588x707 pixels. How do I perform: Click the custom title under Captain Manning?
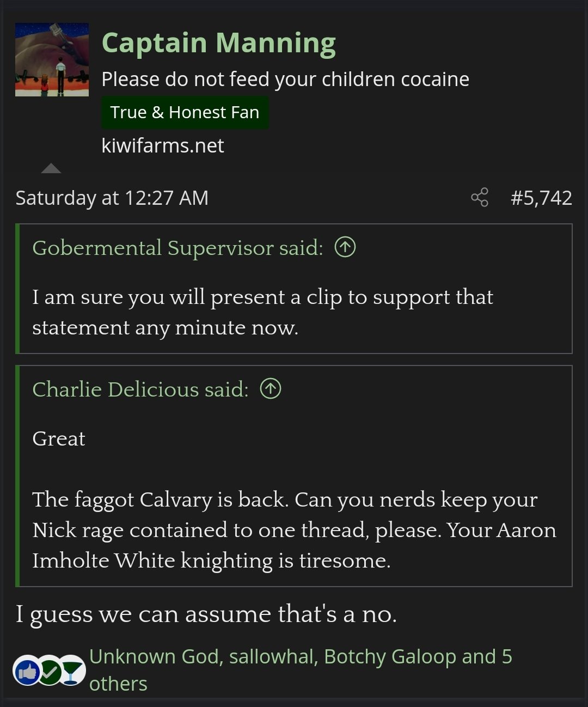pyautogui.click(x=285, y=80)
